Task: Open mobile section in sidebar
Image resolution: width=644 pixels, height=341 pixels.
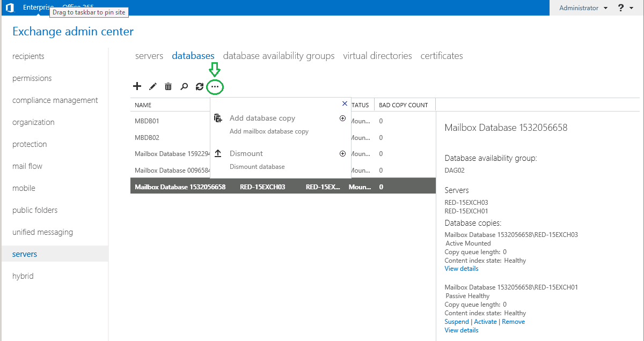Action: (24, 188)
